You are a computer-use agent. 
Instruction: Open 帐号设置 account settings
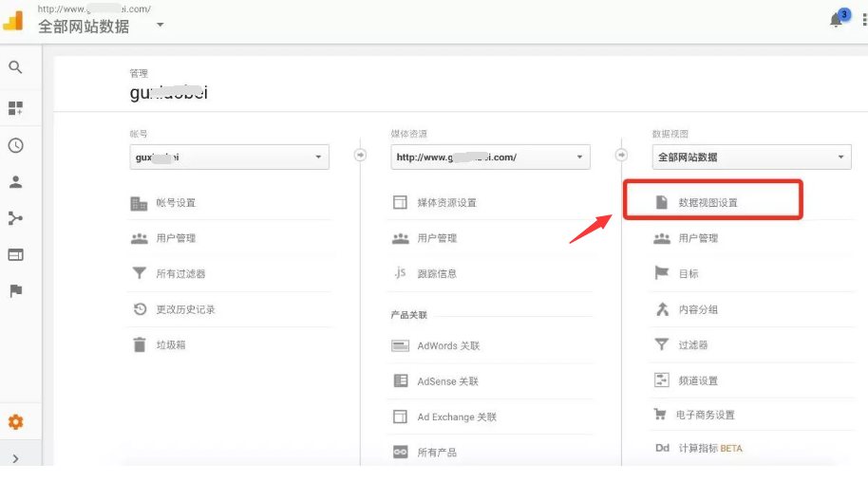(176, 203)
